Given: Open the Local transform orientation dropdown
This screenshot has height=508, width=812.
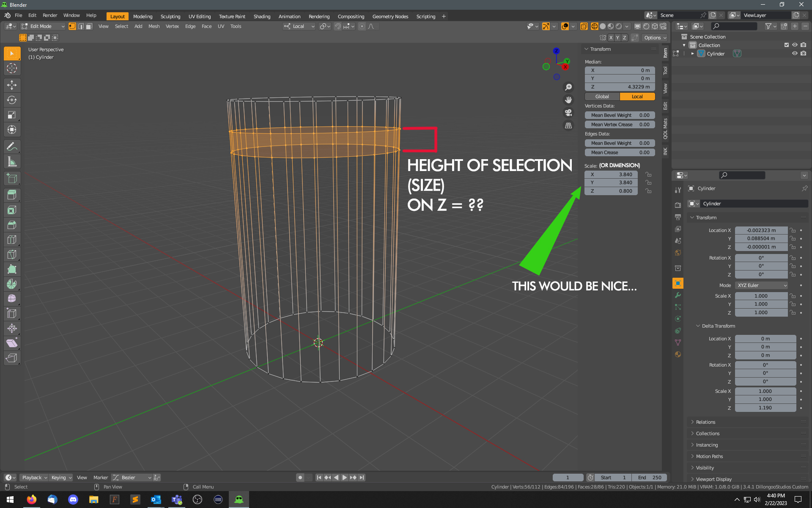Looking at the screenshot, I should 299,26.
